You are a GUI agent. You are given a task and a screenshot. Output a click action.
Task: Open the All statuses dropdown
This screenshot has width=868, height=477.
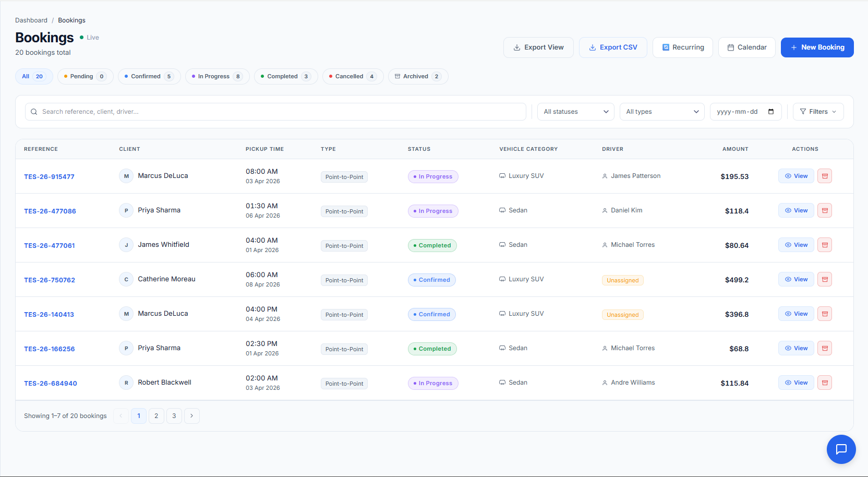point(575,111)
